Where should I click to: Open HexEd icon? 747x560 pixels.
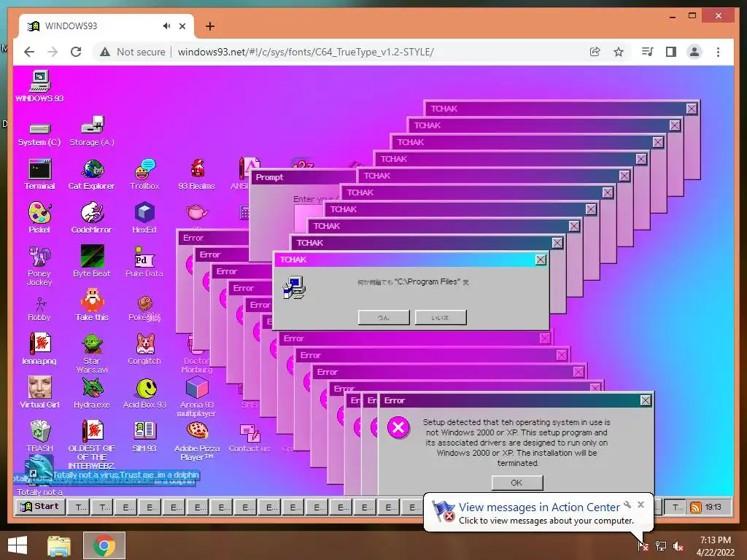tap(145, 218)
